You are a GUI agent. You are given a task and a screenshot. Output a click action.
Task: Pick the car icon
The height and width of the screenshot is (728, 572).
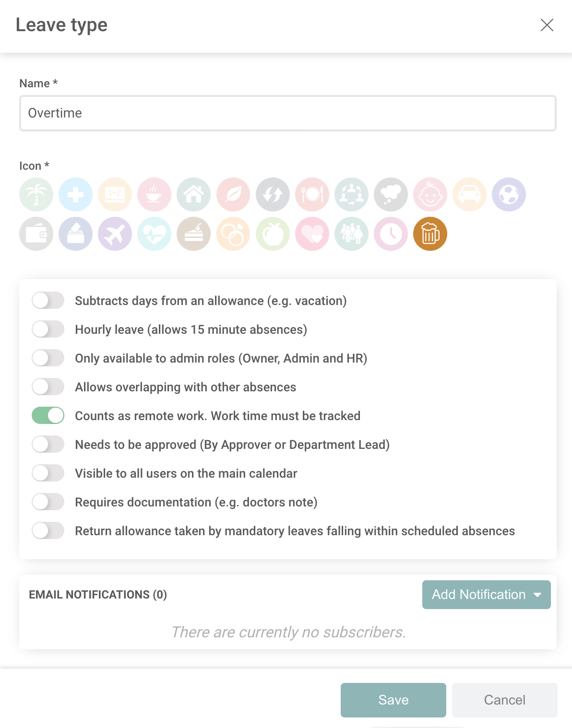tap(470, 195)
